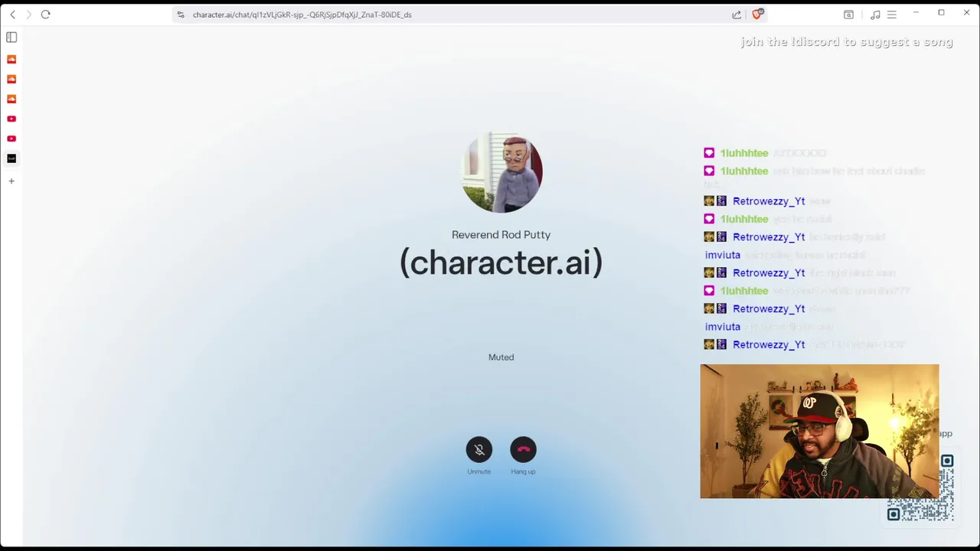This screenshot has width=980, height=551.
Task: Click the "Muted" status label
Action: (501, 357)
